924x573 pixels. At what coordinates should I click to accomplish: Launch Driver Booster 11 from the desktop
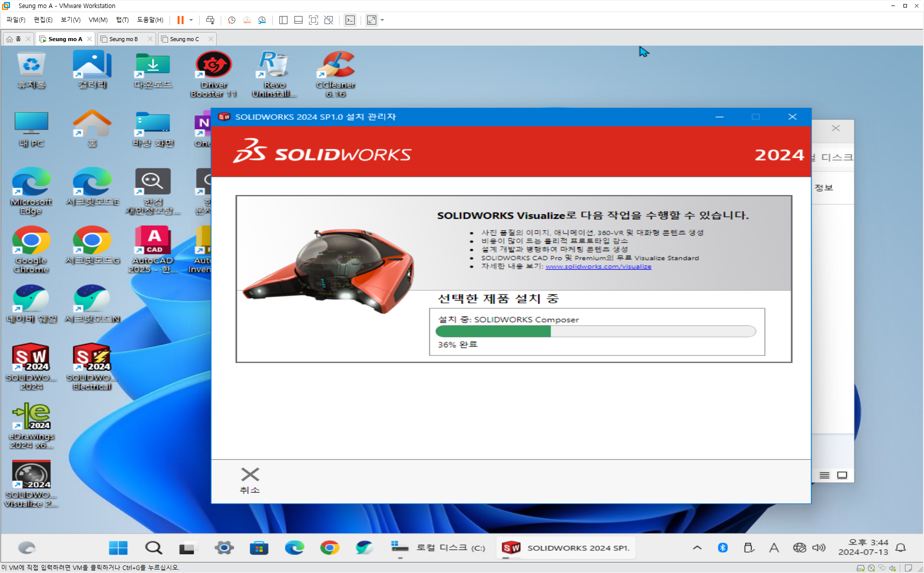pos(214,74)
